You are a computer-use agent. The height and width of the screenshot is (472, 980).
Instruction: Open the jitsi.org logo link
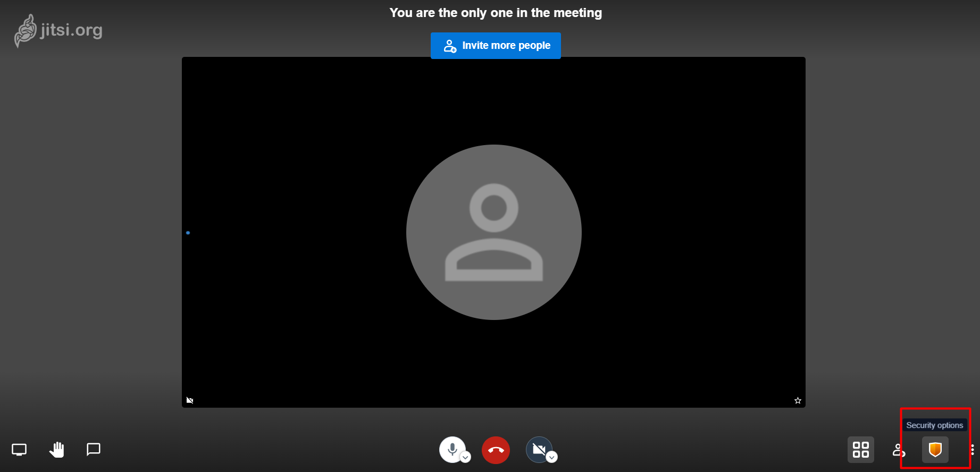coord(58,31)
